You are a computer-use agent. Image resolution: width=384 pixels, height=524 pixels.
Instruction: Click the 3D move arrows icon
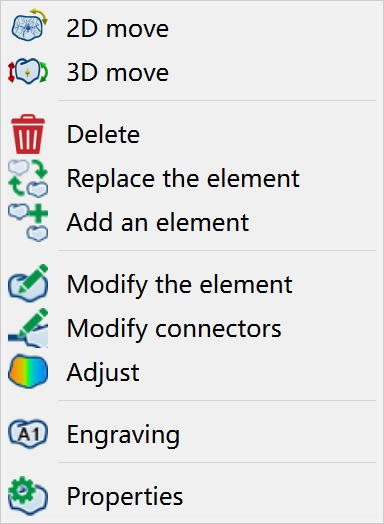(x=28, y=71)
